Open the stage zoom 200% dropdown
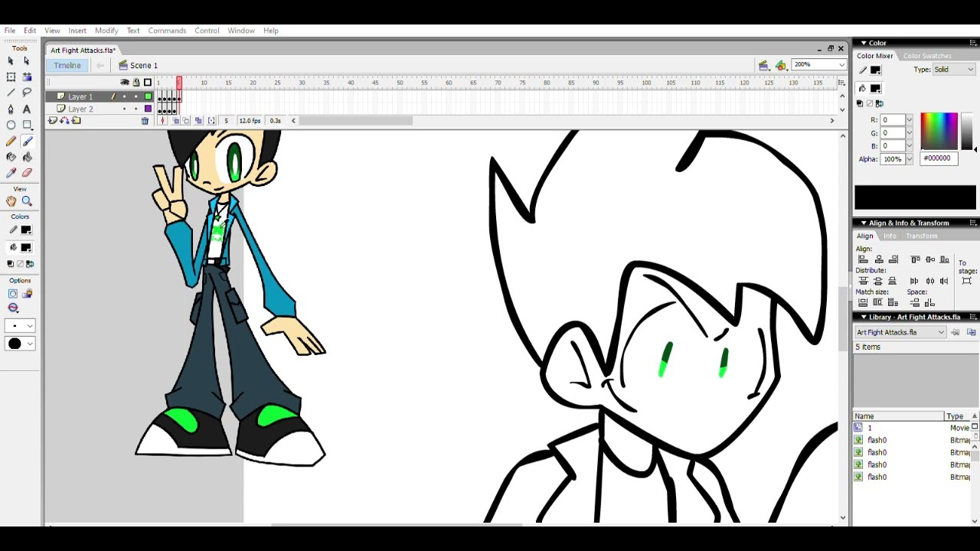This screenshot has width=980, height=551. 842,65
